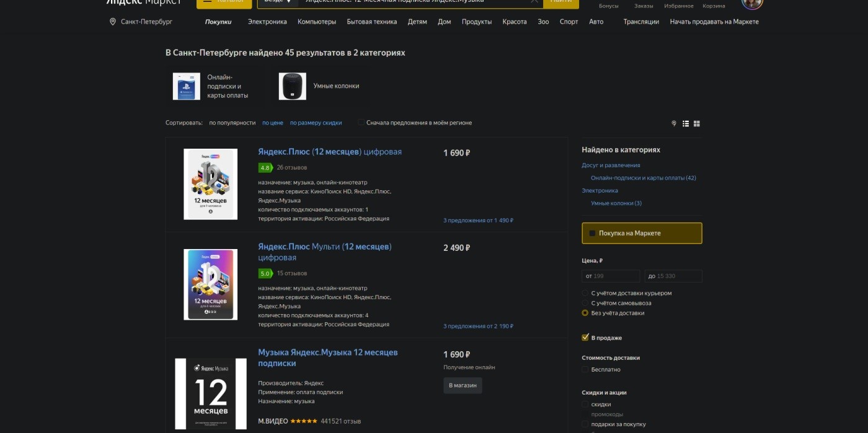Enable Покупка на Маркете filter
868x433 pixels.
tap(642, 234)
